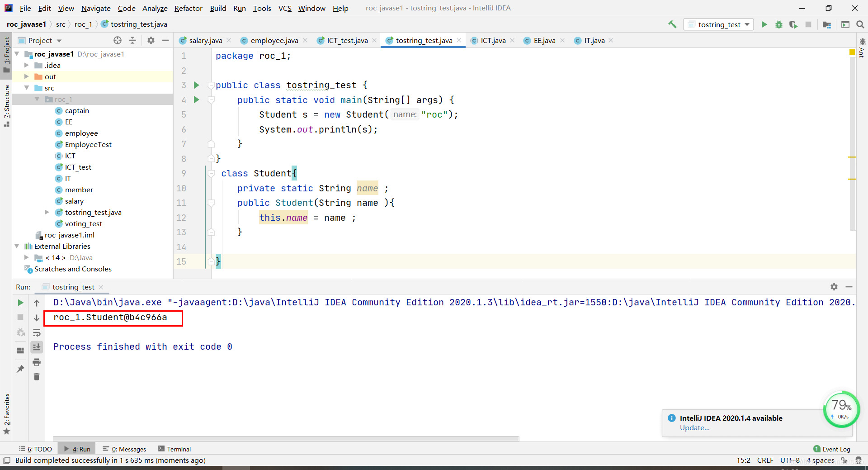Open the Terminal tool window

pyautogui.click(x=175, y=449)
